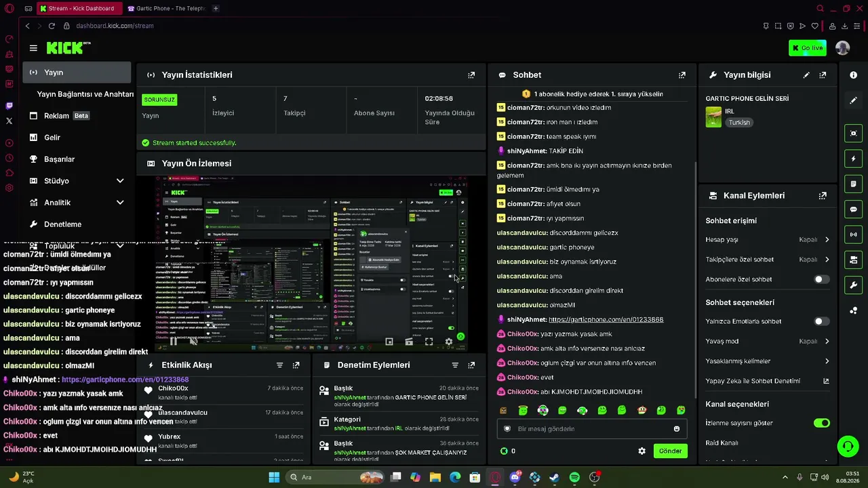This screenshot has height=488, width=868.
Task: Edit stream info with pencil icon in Yayın bilgisi
Action: [806, 75]
